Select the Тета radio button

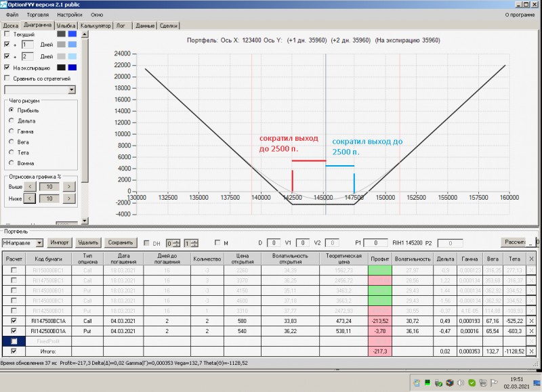(x=12, y=152)
